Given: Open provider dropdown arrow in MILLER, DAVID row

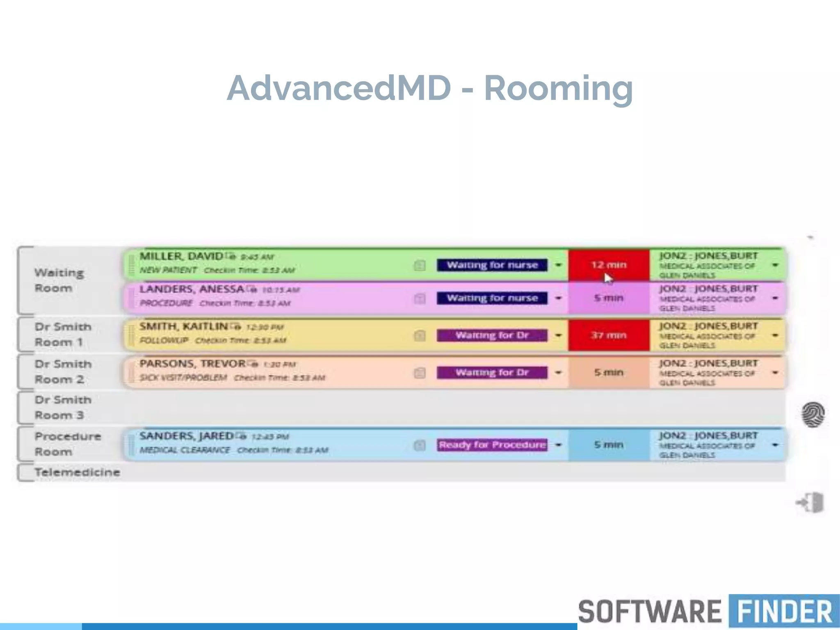Looking at the screenshot, I should point(775,265).
